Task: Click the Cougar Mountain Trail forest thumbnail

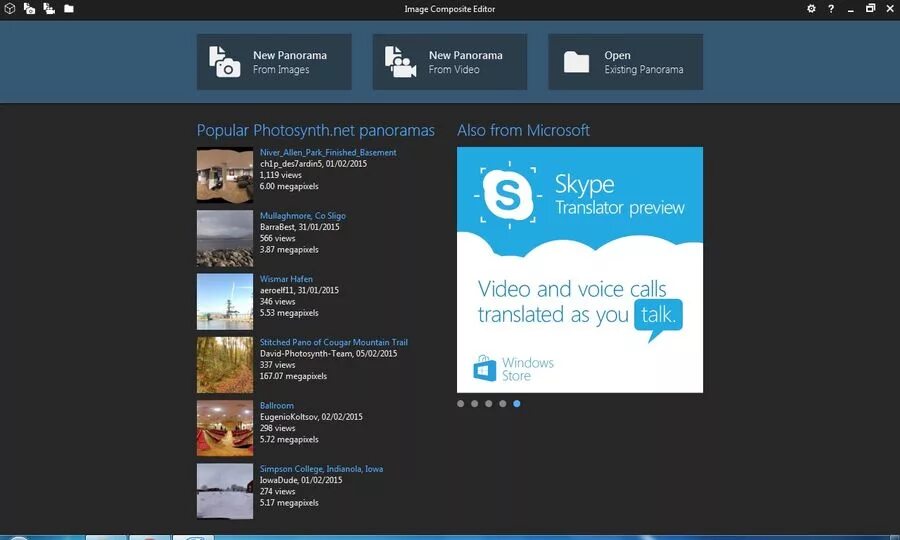Action: [x=225, y=365]
